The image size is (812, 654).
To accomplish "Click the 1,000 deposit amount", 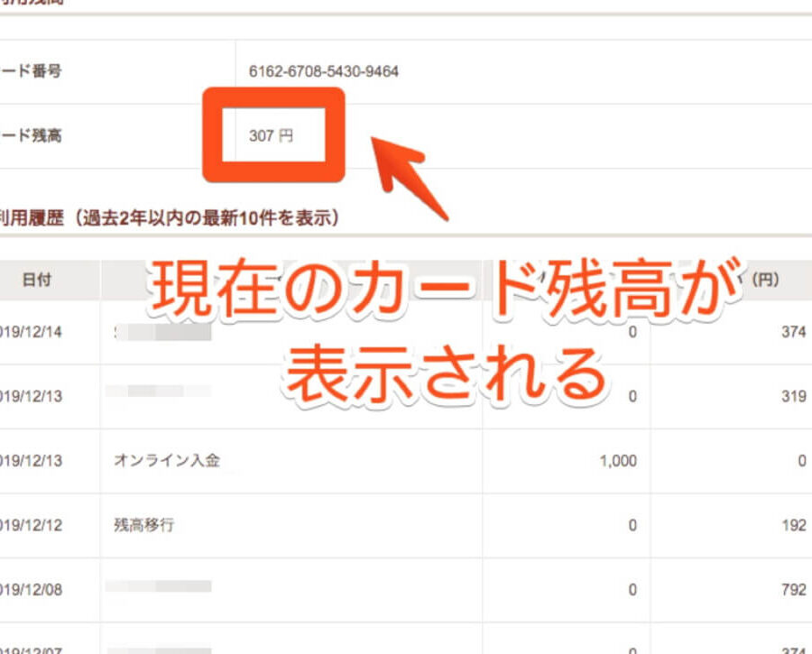I will click(x=617, y=461).
